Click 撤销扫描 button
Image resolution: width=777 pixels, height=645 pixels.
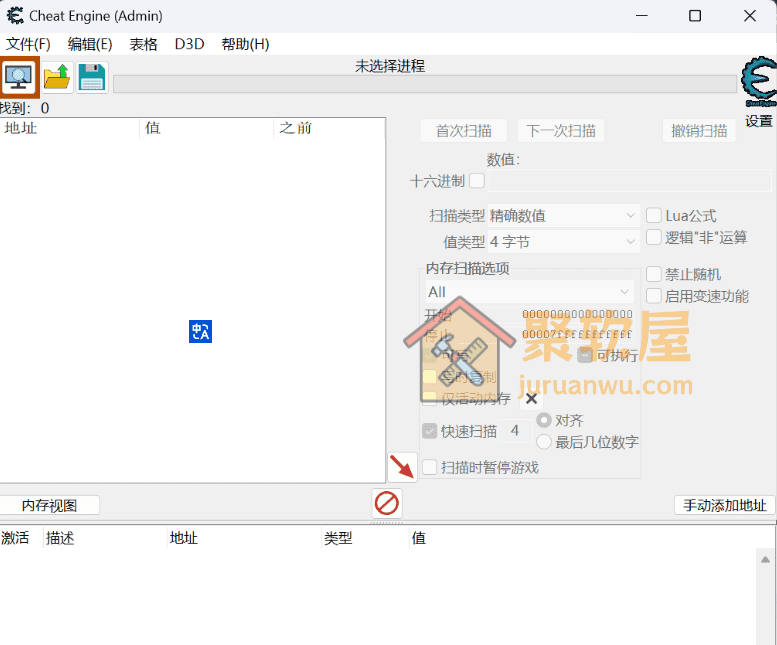(699, 131)
